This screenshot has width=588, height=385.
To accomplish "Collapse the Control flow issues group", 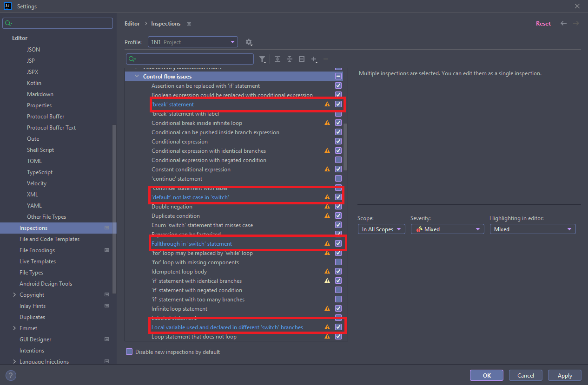I will coord(137,77).
